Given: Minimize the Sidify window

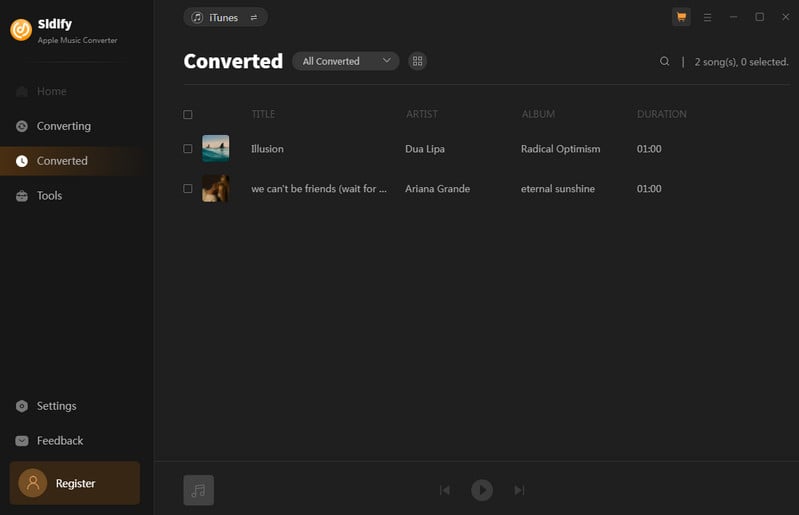Looking at the screenshot, I should (x=733, y=17).
